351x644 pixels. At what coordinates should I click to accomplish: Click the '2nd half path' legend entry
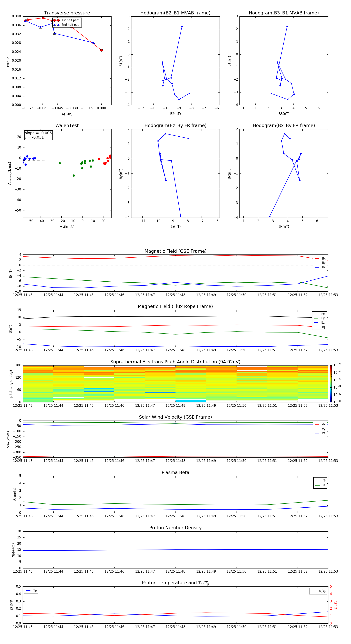click(67, 25)
